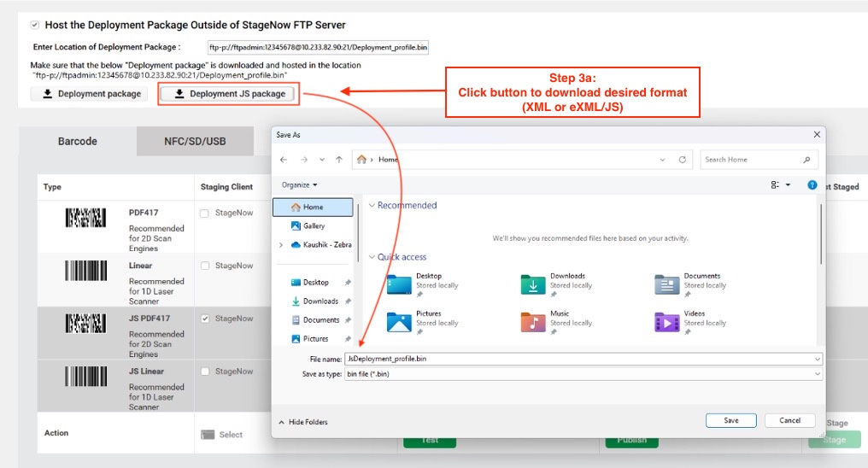This screenshot has height=468, width=868.
Task: Uncheck Host the Deployment Package Outside checkbox
Action: click(34, 26)
